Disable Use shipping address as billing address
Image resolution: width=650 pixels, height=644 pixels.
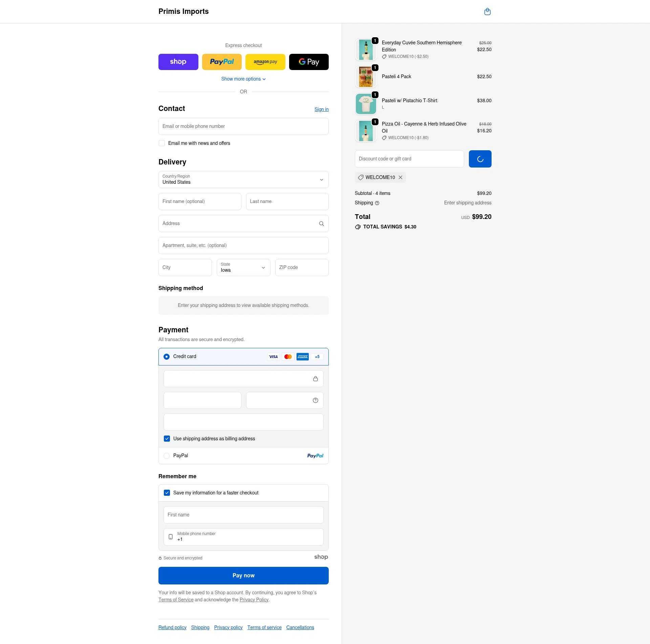point(167,438)
